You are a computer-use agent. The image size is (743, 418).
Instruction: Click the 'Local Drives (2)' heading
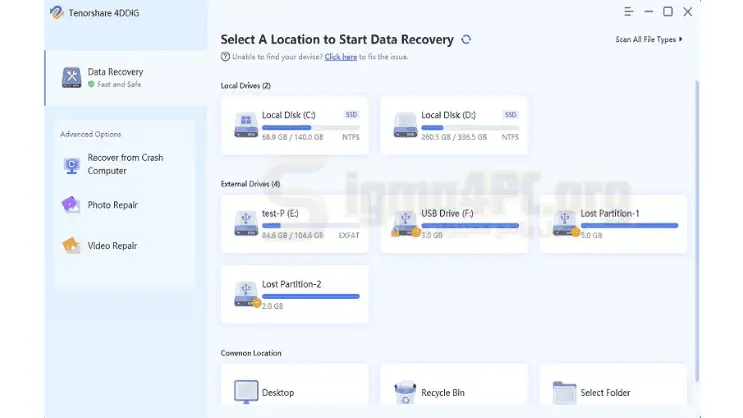(245, 86)
